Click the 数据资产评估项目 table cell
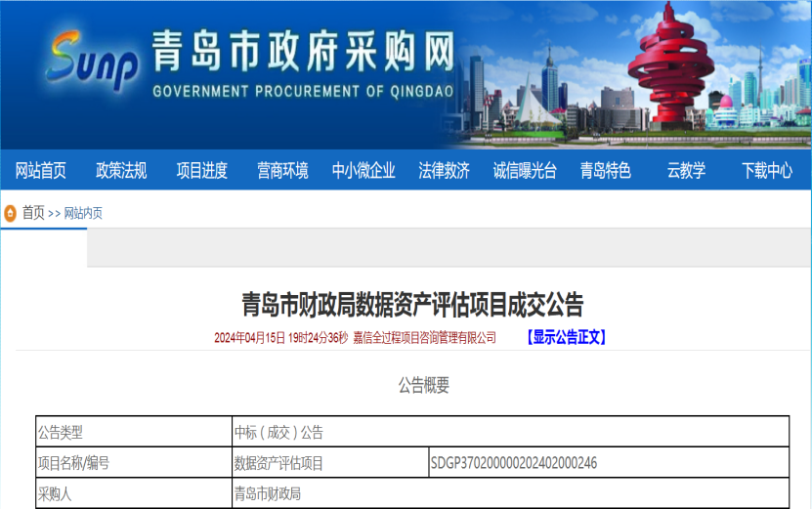 [330, 462]
